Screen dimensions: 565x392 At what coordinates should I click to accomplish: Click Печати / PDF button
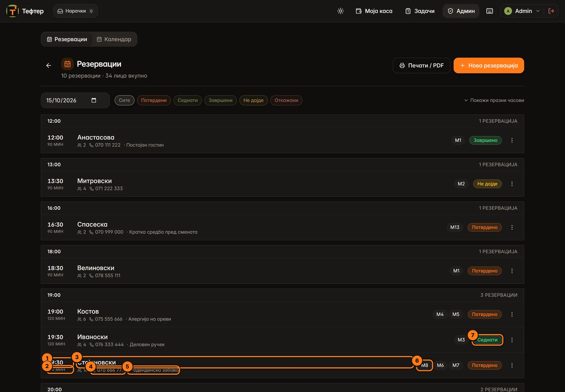click(x=421, y=65)
